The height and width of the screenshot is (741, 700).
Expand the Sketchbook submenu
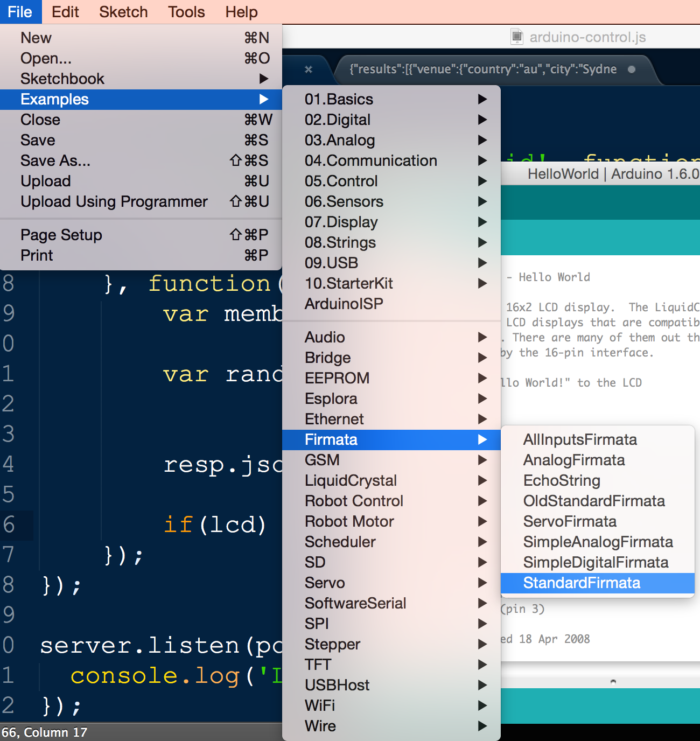pyautogui.click(x=141, y=79)
